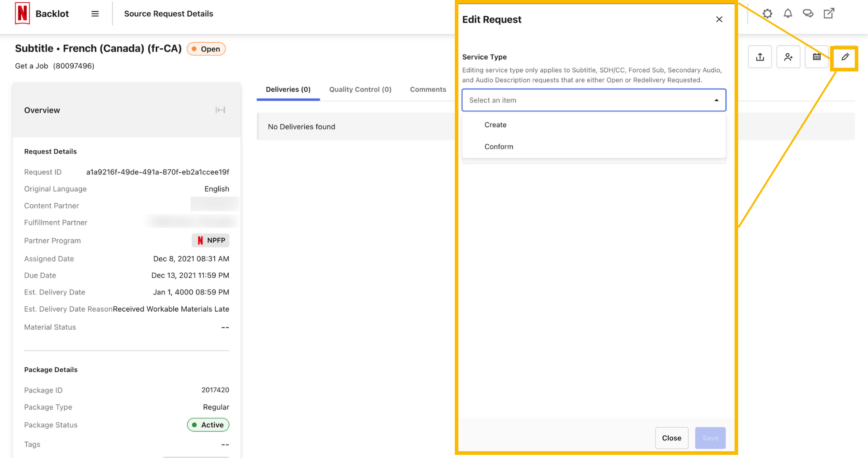Click the external link icon
This screenshot has height=458, width=868.
(x=829, y=14)
